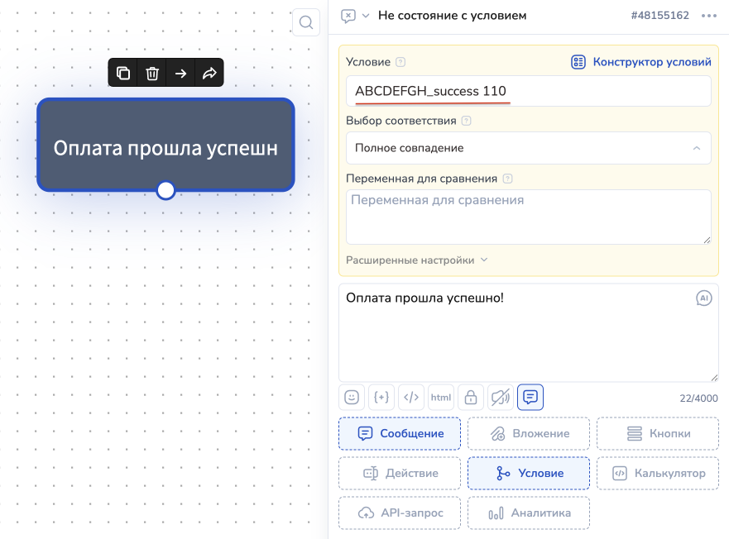Toggle the crossed-out sound icon
The width and height of the screenshot is (729, 539).
tap(500, 397)
